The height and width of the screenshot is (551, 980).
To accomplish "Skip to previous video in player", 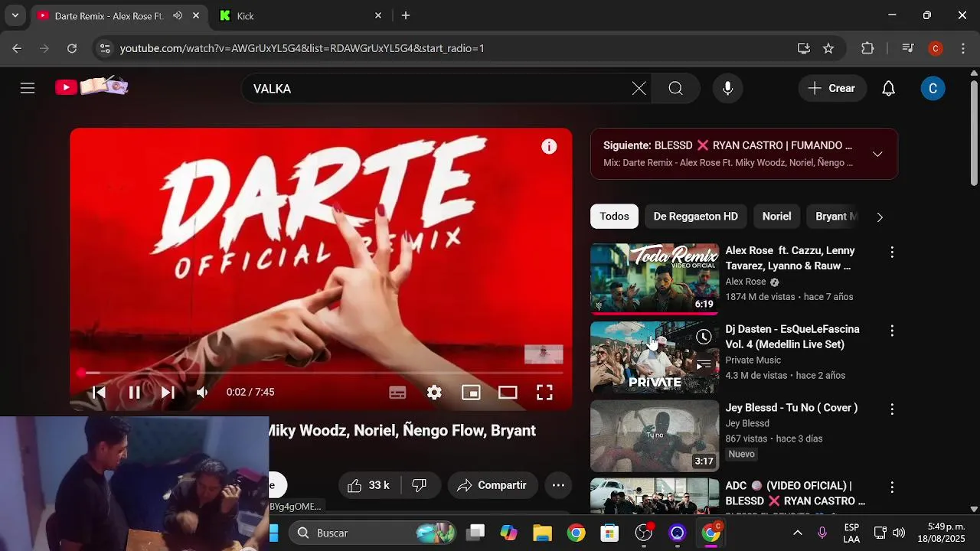I will point(99,393).
